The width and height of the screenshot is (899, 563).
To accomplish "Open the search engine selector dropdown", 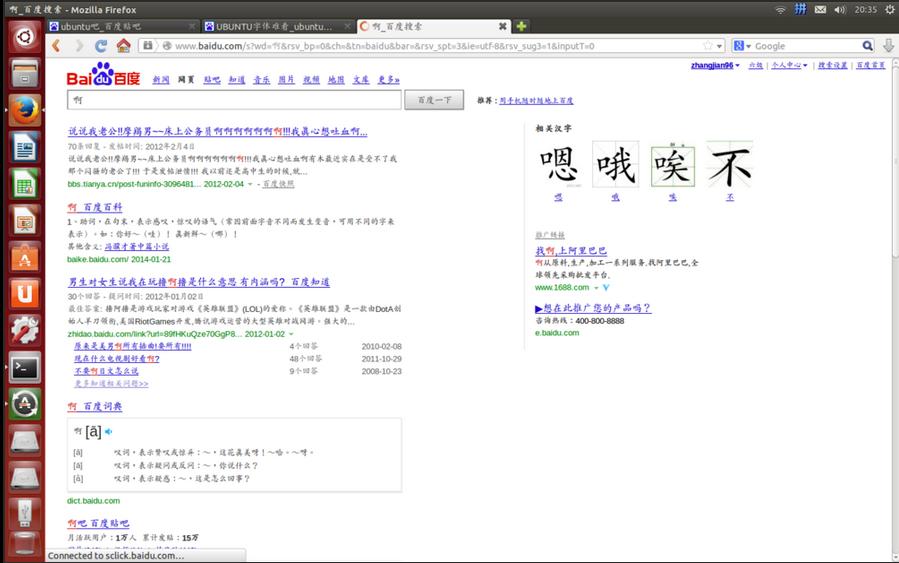I will coord(742,46).
